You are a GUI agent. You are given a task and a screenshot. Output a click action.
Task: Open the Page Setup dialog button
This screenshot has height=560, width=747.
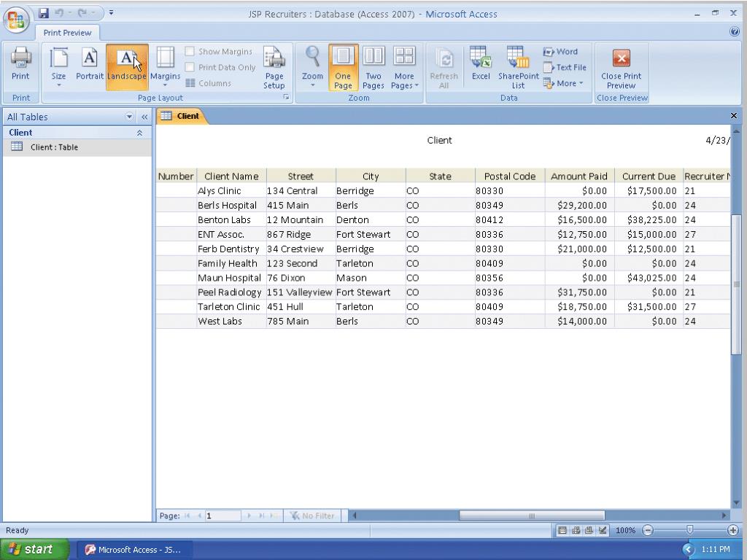(274, 68)
